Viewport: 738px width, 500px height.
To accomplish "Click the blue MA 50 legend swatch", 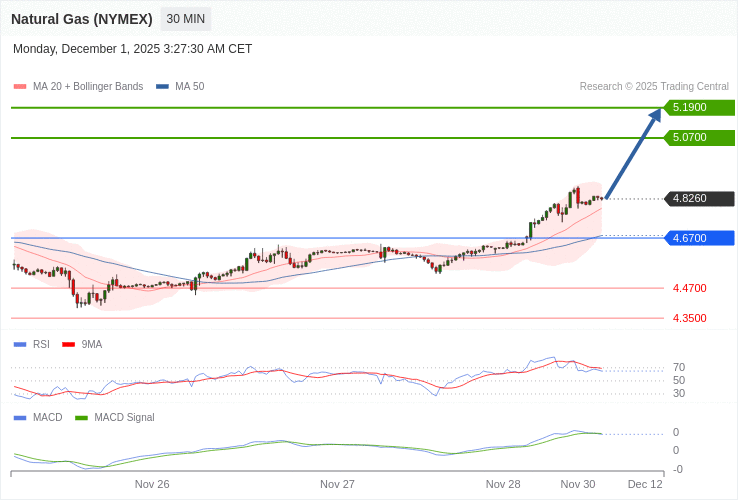I will click(x=162, y=87).
